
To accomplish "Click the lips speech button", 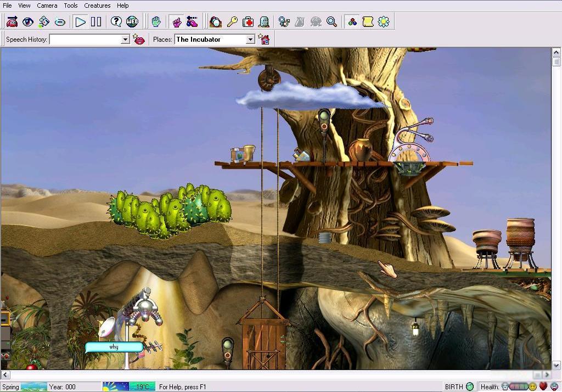I will (139, 40).
